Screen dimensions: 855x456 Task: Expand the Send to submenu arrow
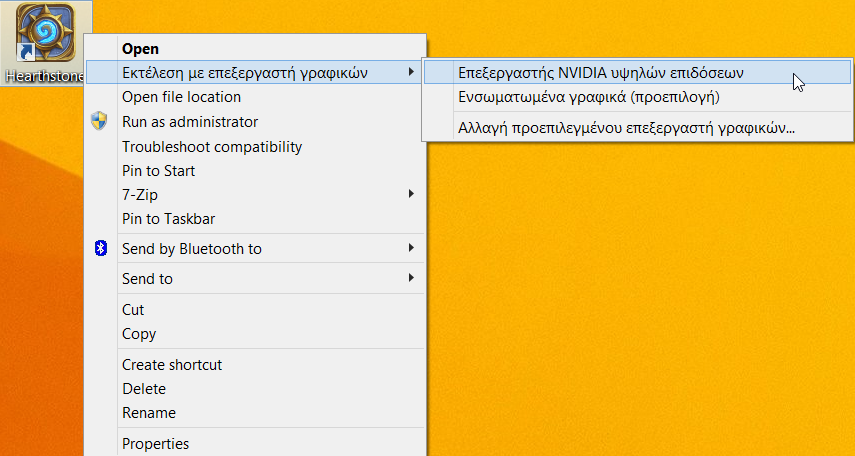pos(411,278)
